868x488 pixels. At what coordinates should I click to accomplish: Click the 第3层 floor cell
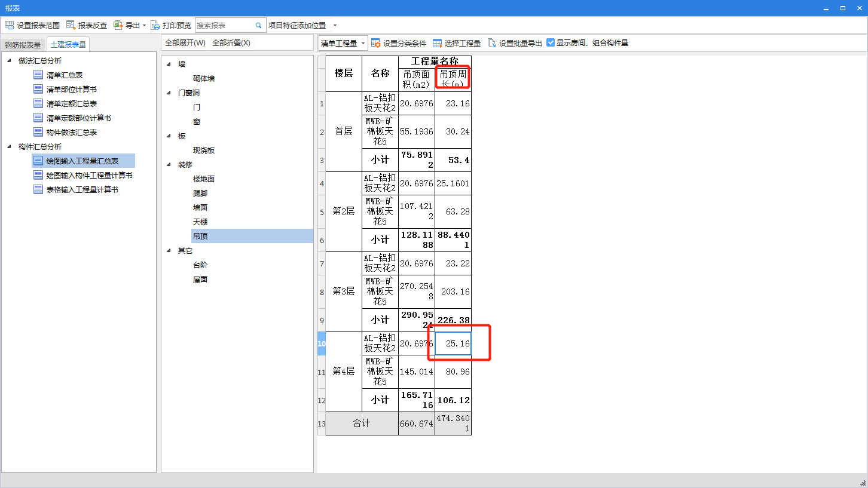pyautogui.click(x=344, y=291)
